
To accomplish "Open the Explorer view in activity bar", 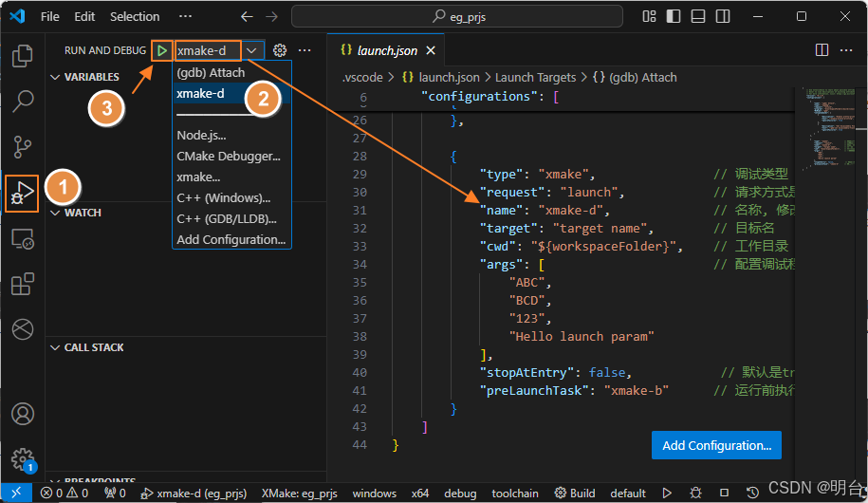I will click(x=22, y=55).
